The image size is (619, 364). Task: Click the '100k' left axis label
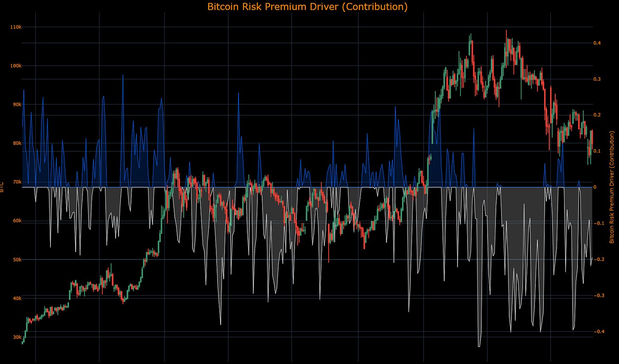tap(16, 66)
